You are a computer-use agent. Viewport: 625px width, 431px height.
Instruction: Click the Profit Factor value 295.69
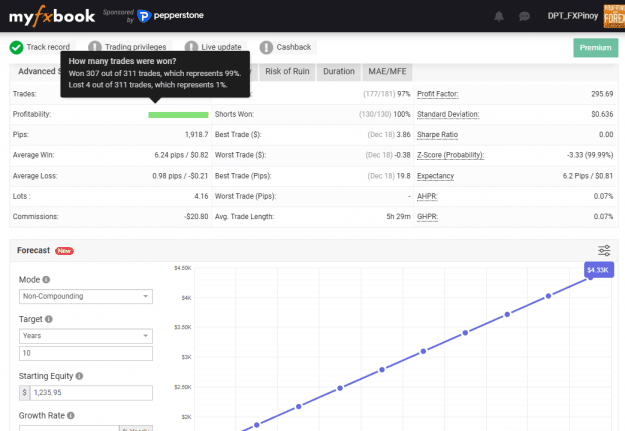(602, 94)
